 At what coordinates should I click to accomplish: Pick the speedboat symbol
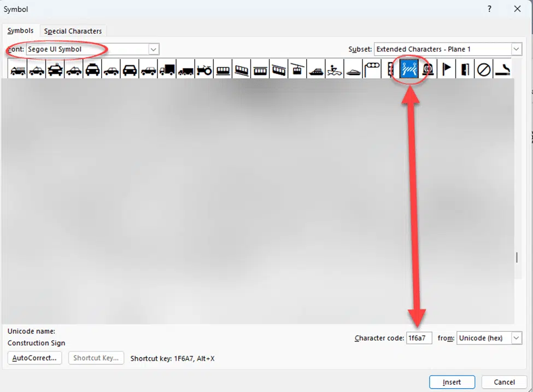354,69
